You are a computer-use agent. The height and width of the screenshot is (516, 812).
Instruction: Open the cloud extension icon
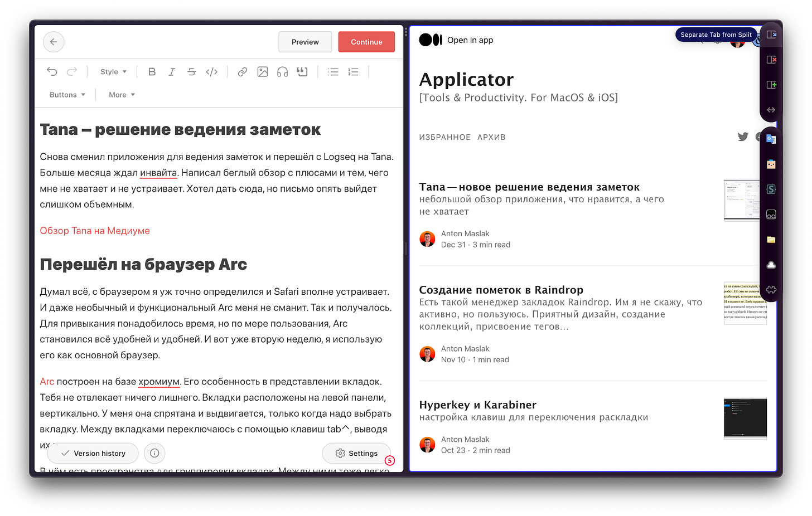click(771, 265)
